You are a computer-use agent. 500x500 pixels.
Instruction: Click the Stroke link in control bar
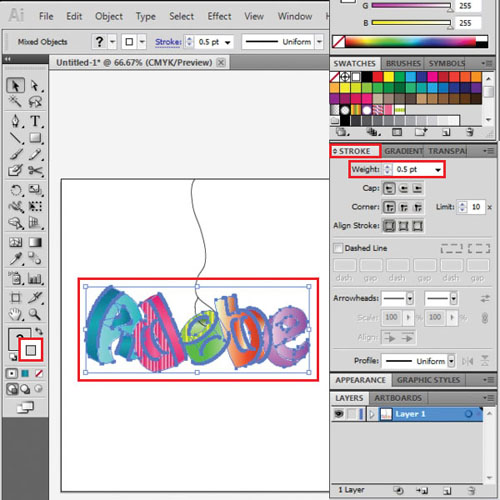point(168,42)
